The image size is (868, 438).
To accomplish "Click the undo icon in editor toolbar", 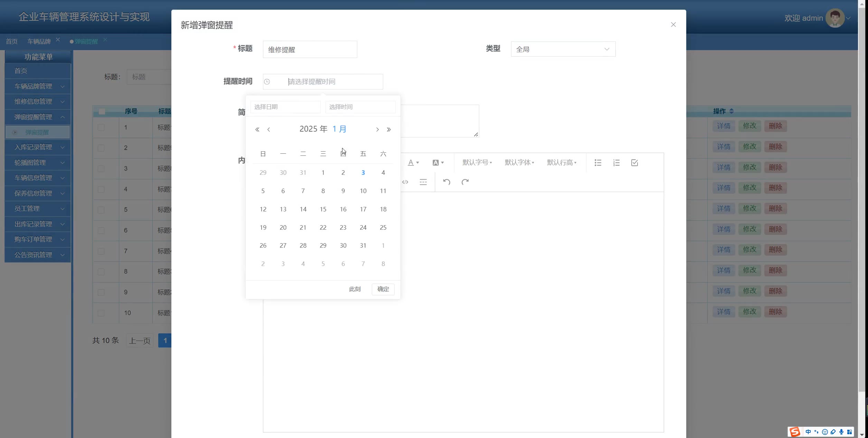I will [446, 182].
